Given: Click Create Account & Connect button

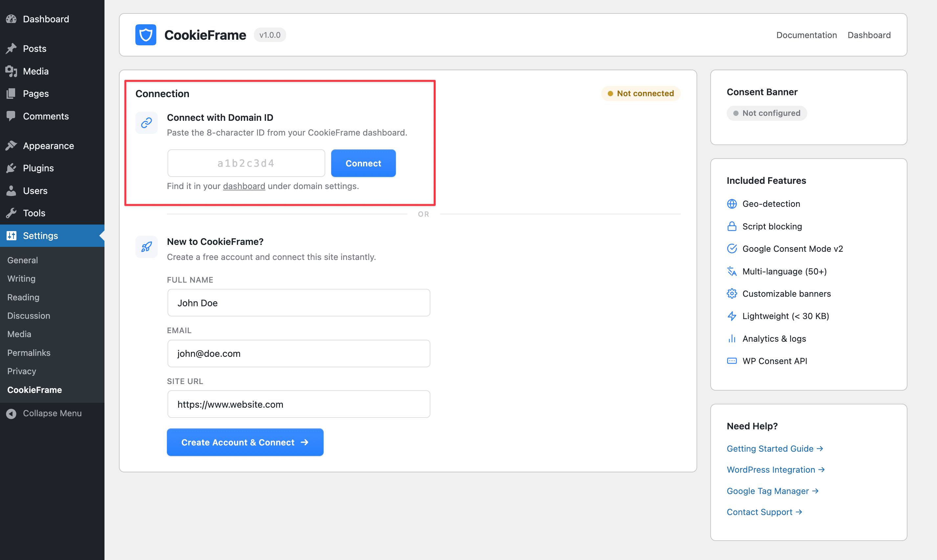Looking at the screenshot, I should (x=245, y=442).
